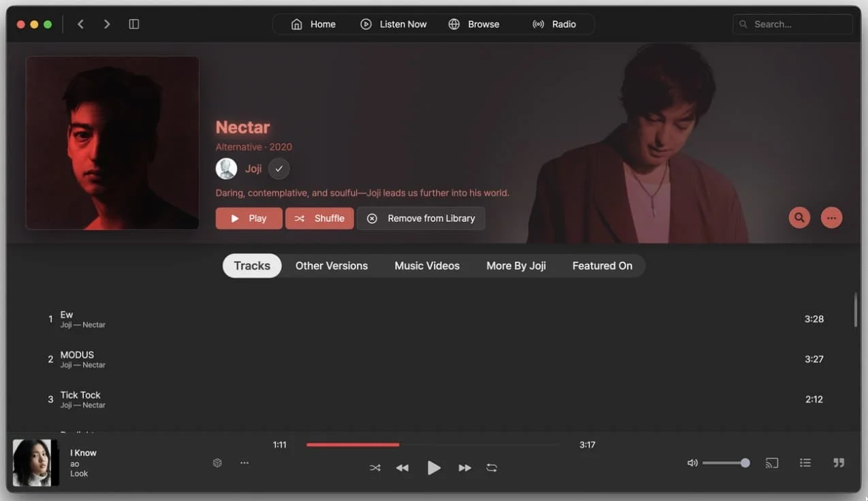The image size is (868, 501).
Task: Click the cube icon in the player bar
Action: 217,463
